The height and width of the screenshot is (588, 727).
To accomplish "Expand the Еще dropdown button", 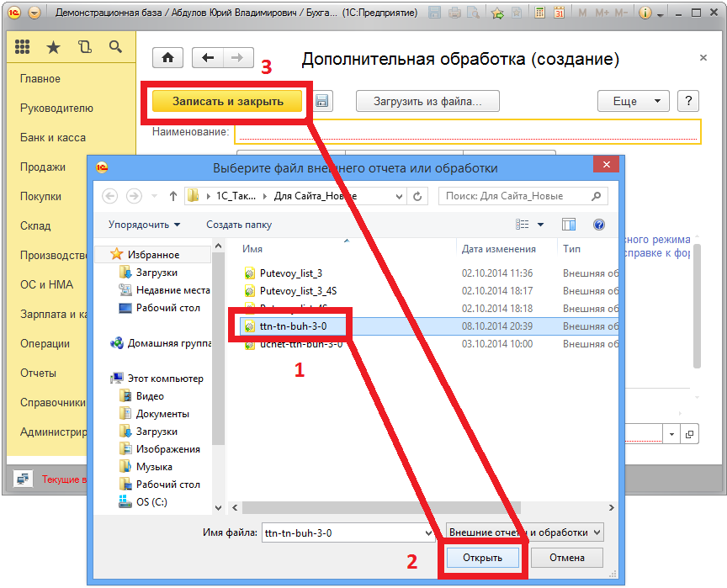I will pos(633,101).
